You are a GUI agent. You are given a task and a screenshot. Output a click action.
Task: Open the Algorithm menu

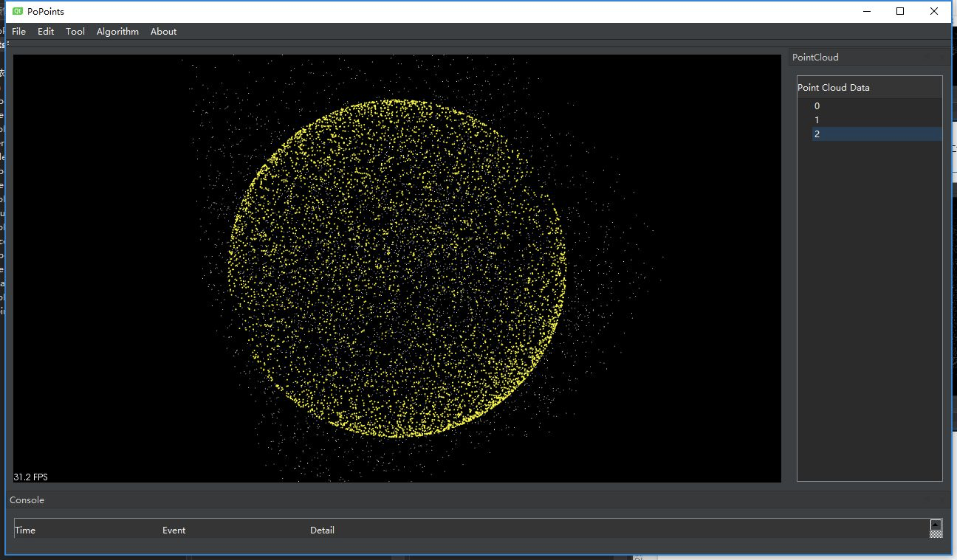tap(117, 32)
